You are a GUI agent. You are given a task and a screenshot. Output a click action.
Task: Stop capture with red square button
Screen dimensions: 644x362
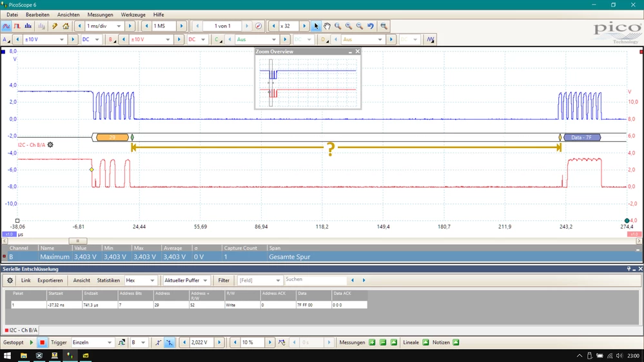[x=42, y=342]
